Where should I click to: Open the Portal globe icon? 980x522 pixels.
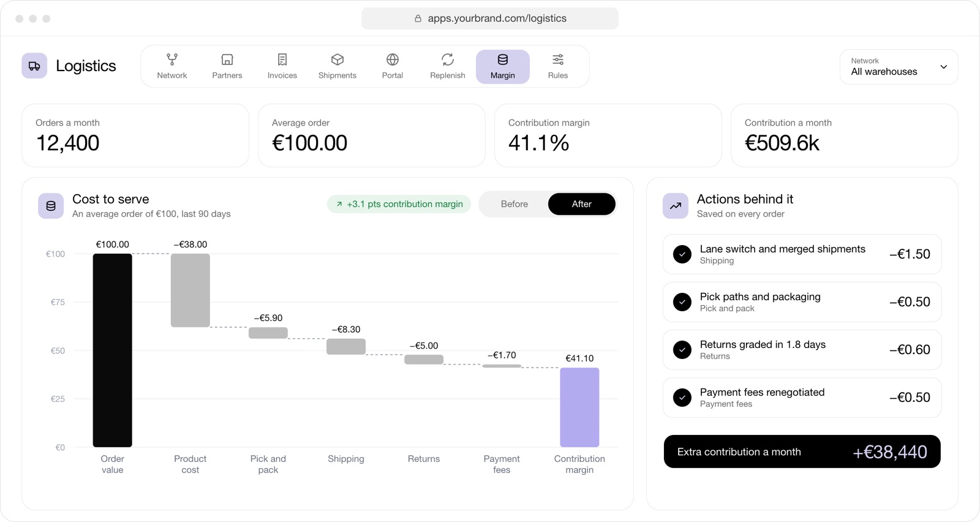393,59
